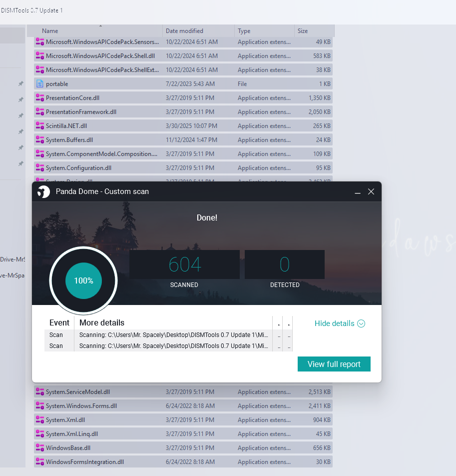Screen dimensions: 456x476
Task: Open the View full report button
Action: pyautogui.click(x=334, y=364)
